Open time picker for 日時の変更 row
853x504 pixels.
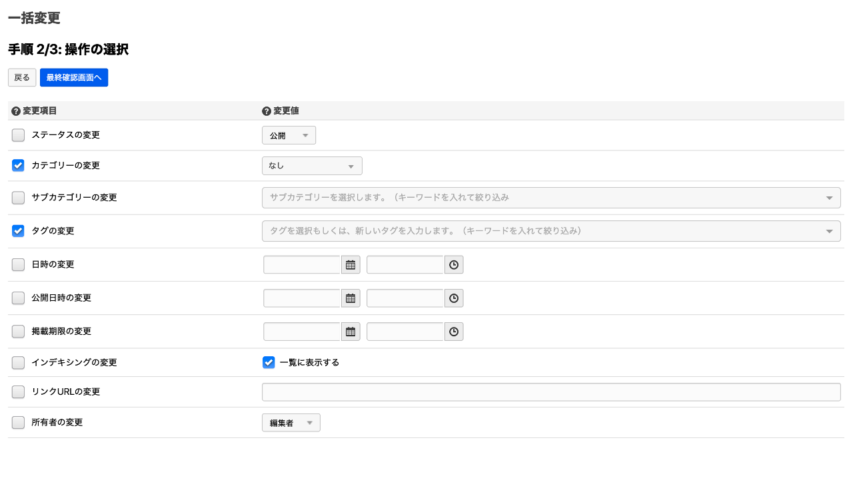454,265
